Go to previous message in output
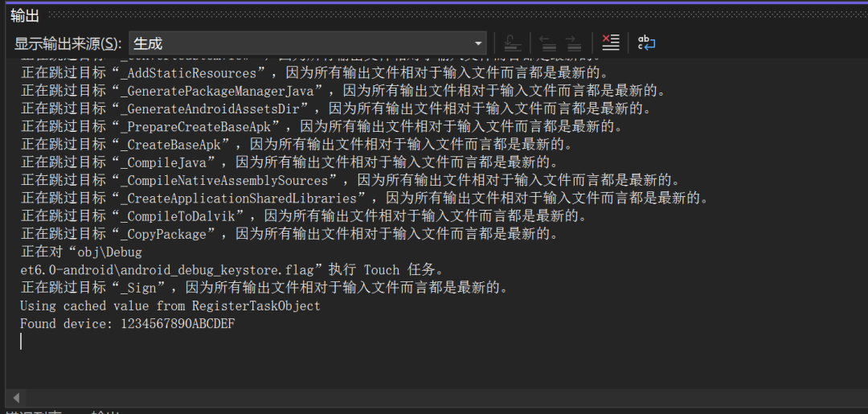 548,43
